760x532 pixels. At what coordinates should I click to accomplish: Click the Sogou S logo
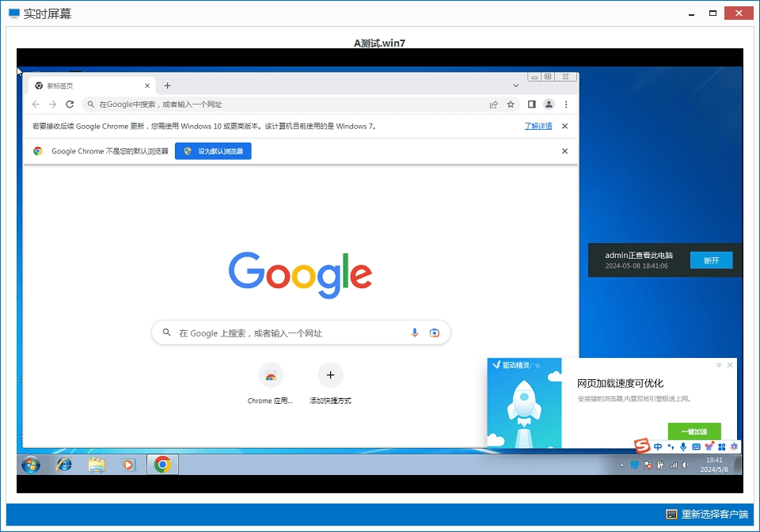pyautogui.click(x=642, y=445)
